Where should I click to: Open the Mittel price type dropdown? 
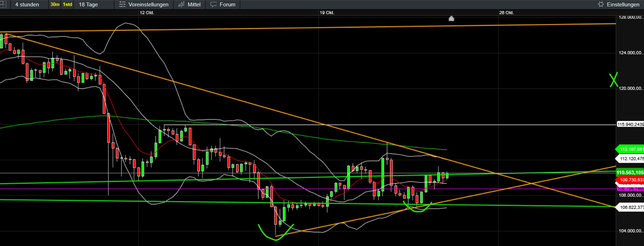tap(194, 5)
